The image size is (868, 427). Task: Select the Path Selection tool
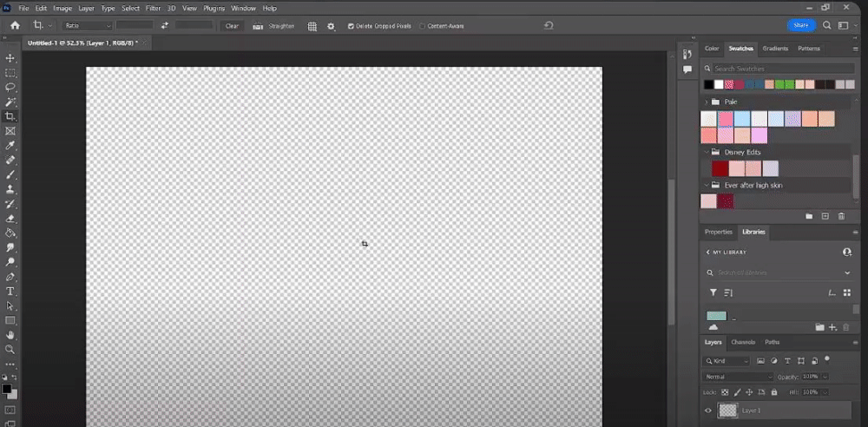[10, 305]
